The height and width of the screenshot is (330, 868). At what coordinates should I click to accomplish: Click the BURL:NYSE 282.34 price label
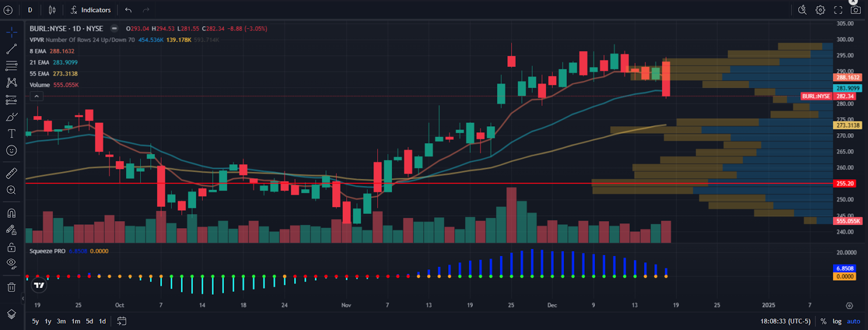[828, 96]
